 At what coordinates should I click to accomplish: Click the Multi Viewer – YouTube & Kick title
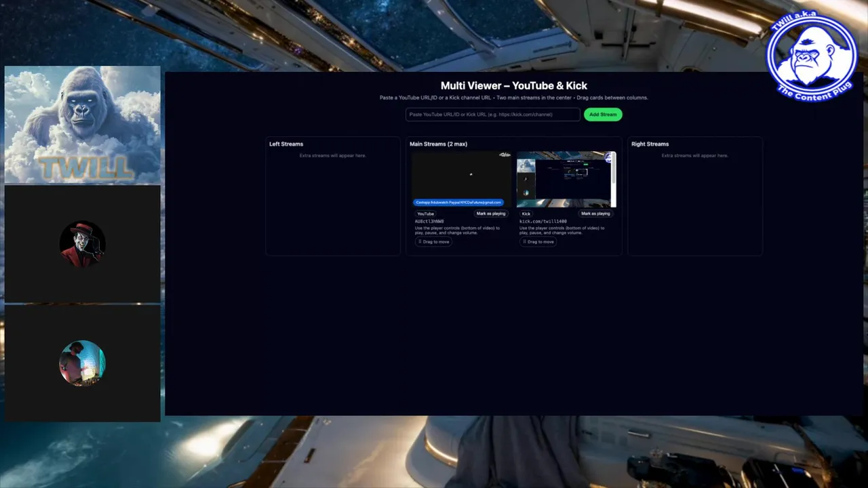click(514, 85)
